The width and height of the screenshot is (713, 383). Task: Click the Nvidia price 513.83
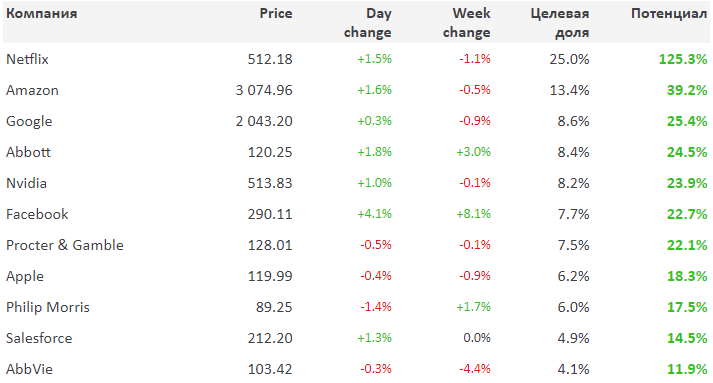point(270,183)
